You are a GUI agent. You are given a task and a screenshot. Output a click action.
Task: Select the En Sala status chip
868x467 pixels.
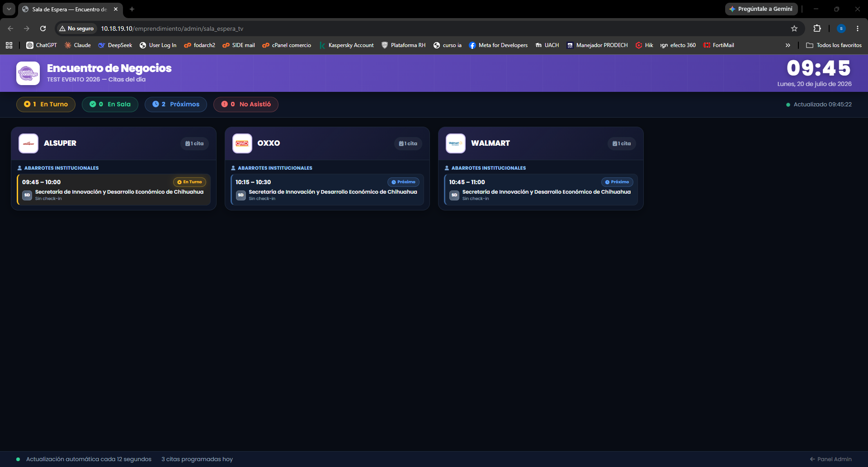110,105
